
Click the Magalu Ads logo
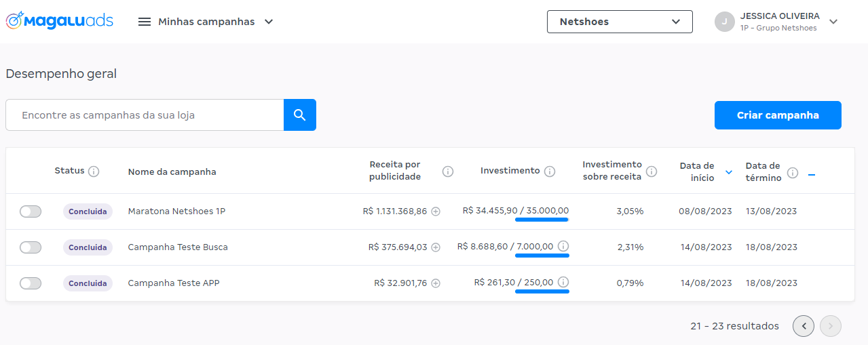(59, 21)
